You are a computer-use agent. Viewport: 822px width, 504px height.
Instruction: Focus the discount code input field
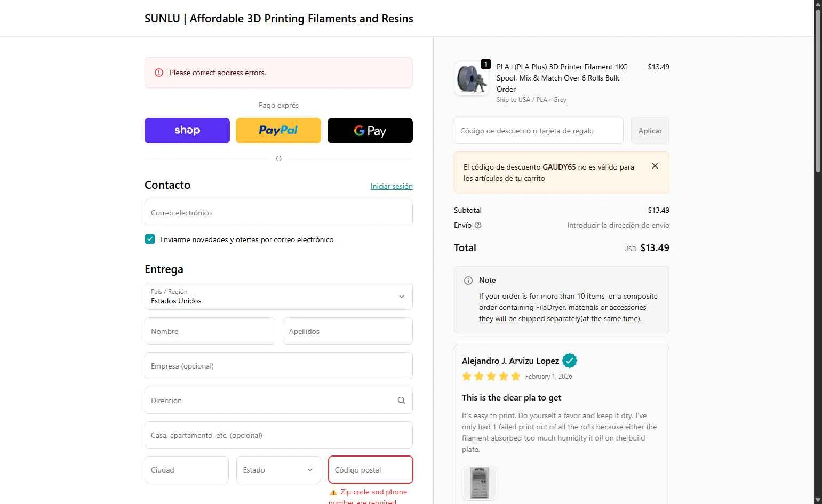(x=539, y=131)
